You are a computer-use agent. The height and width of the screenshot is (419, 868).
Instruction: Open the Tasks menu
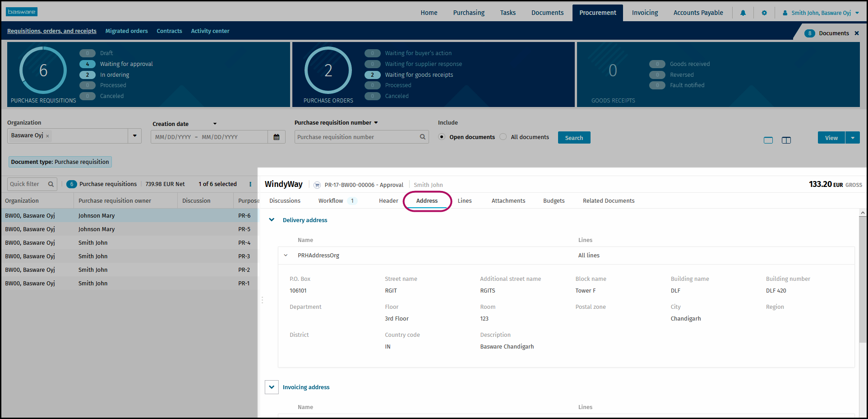508,13
